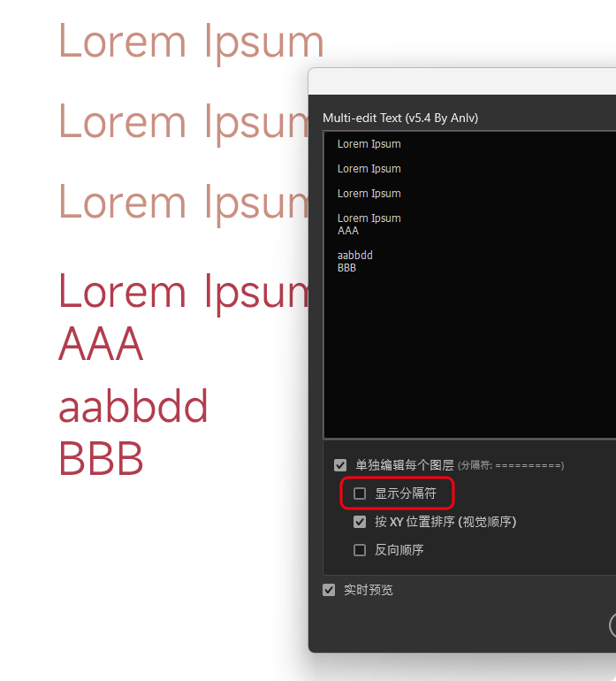Click third Lorem Ipsum line in the editor
Image resolution: width=616 pixels, height=681 pixels.
pyautogui.click(x=369, y=194)
